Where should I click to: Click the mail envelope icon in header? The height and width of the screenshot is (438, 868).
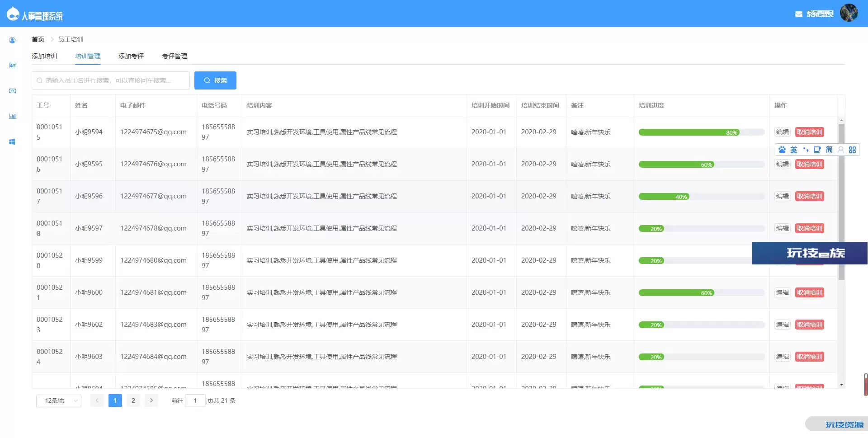click(x=798, y=14)
